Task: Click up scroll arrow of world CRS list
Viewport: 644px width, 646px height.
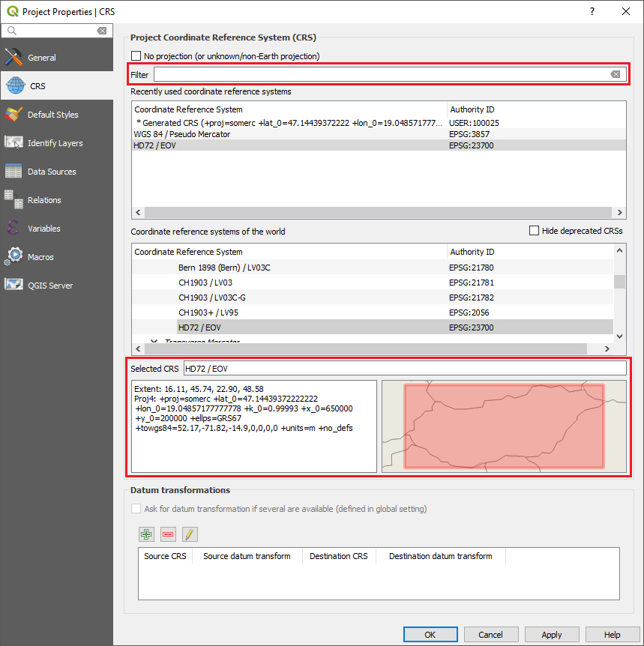Action: 619,250
